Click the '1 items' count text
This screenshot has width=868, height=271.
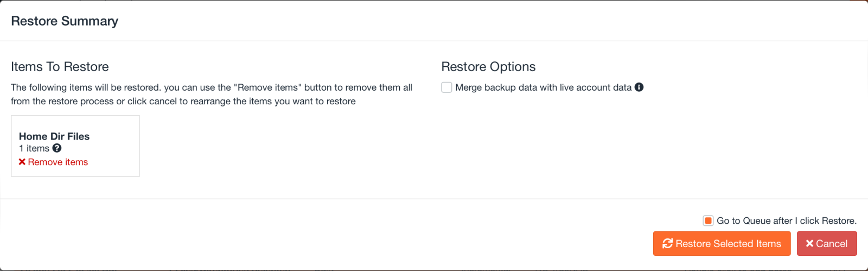[34, 148]
